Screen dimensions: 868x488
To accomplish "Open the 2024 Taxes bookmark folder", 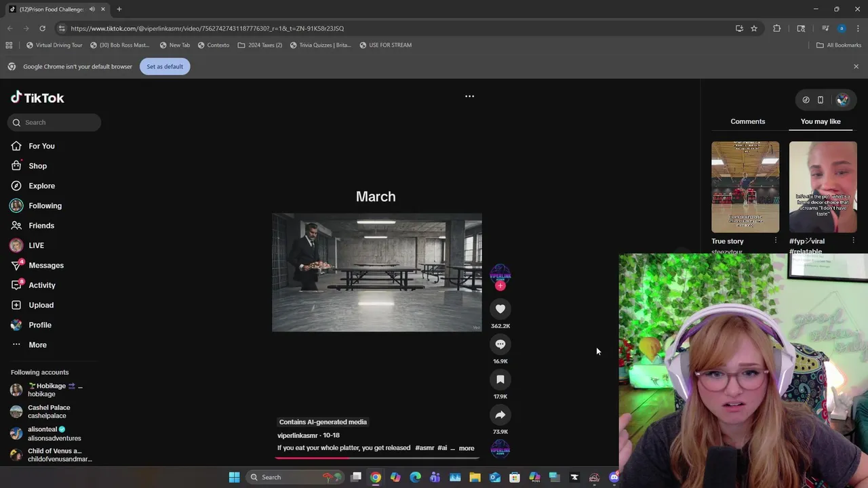I will pyautogui.click(x=260, y=45).
